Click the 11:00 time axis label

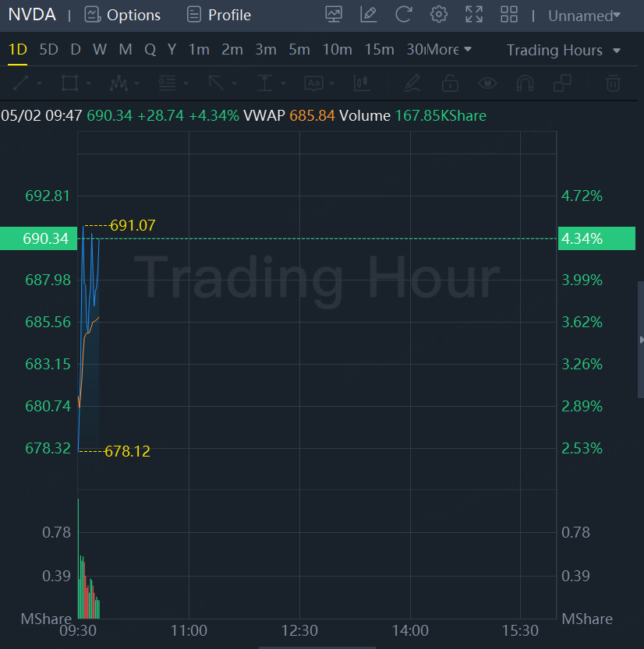point(189,630)
